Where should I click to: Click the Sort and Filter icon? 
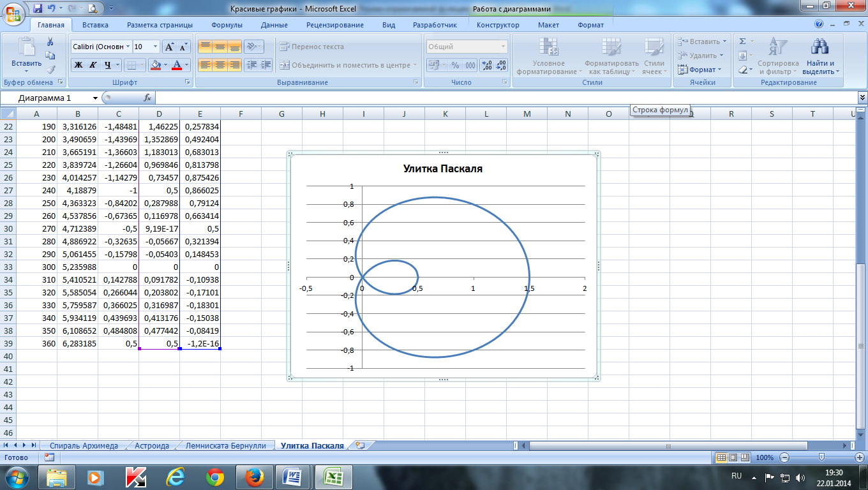click(x=777, y=47)
